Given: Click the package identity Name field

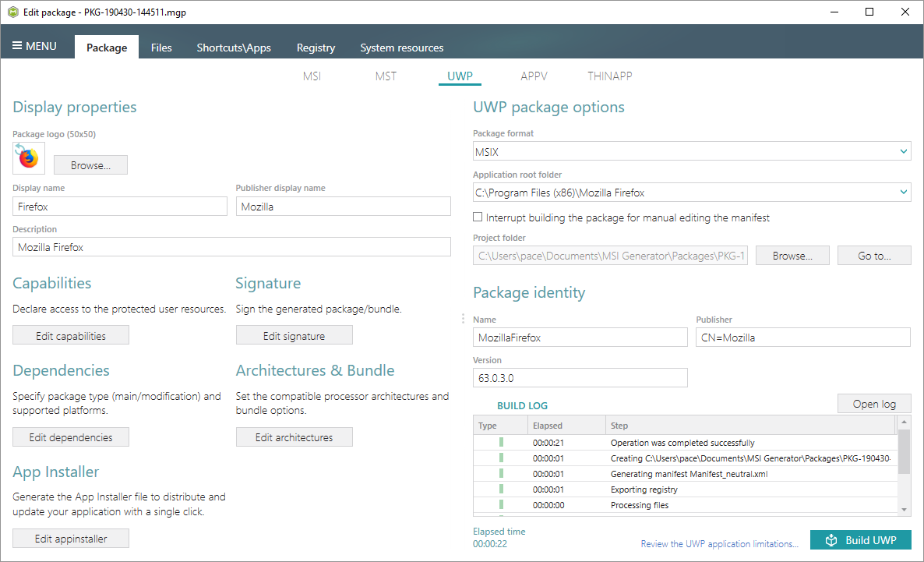Looking at the screenshot, I should pos(580,338).
